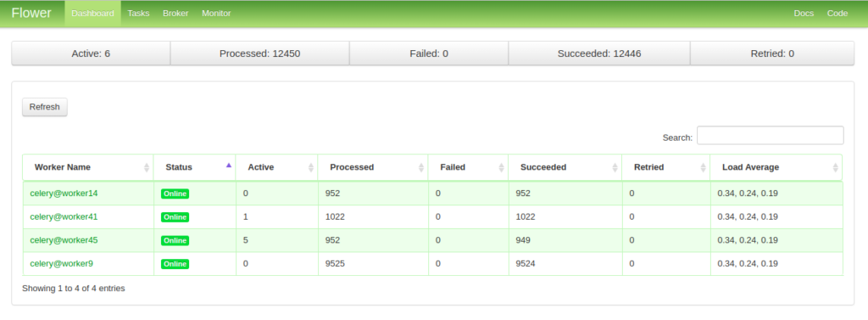Viewport: 868px width, 320px height.
Task: Sort by Retried column arrows
Action: [704, 167]
